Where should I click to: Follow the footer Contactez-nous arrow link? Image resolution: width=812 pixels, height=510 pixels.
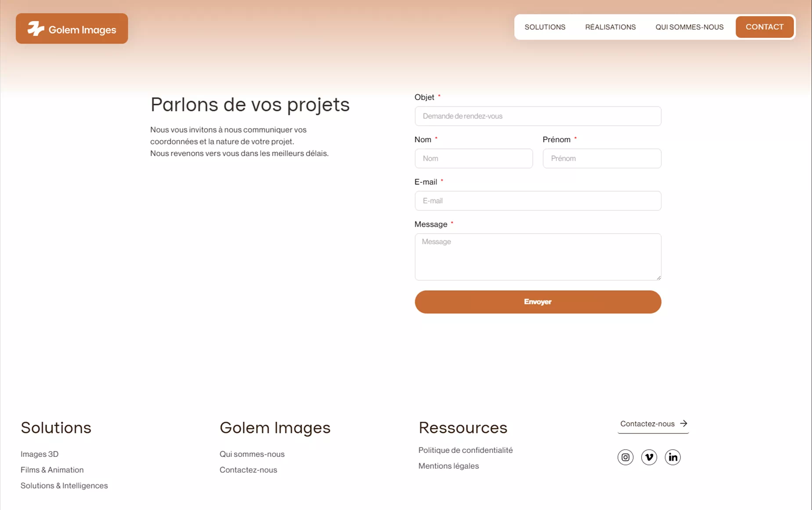(x=653, y=424)
